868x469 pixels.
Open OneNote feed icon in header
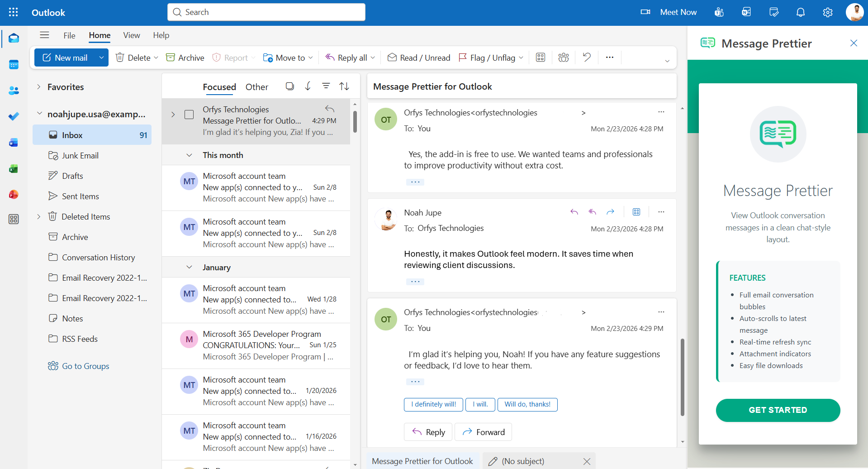pyautogui.click(x=746, y=12)
